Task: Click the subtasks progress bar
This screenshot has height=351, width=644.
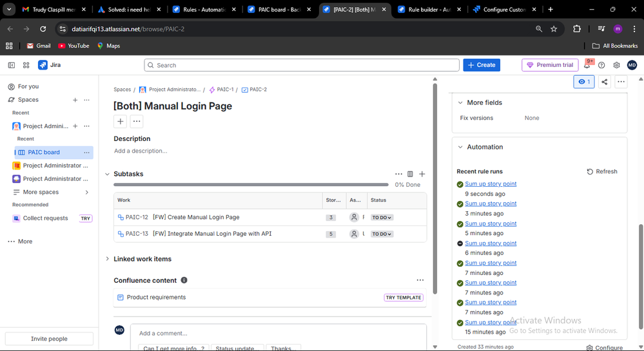Action: (251, 185)
